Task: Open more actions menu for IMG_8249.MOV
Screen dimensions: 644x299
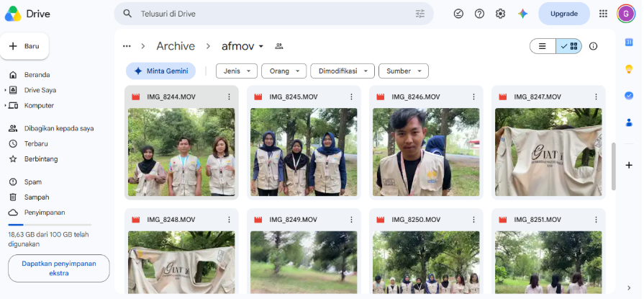Action: click(x=352, y=220)
